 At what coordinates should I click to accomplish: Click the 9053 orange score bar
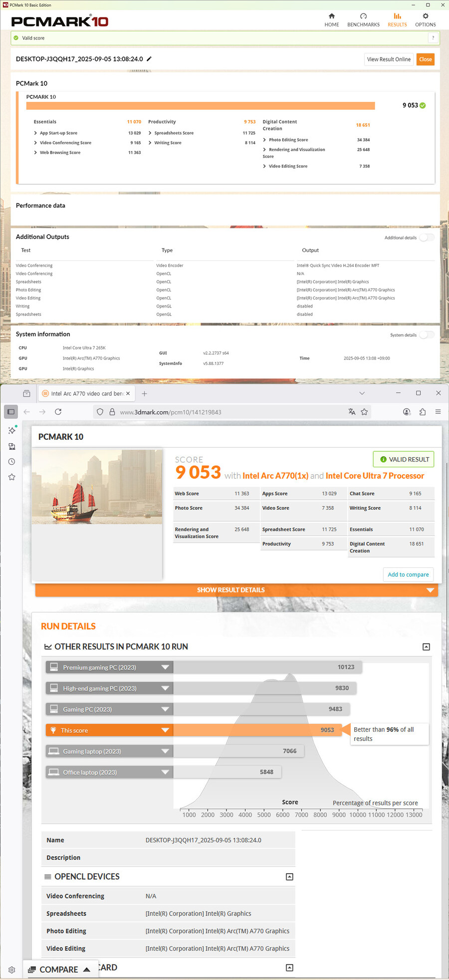point(257,730)
